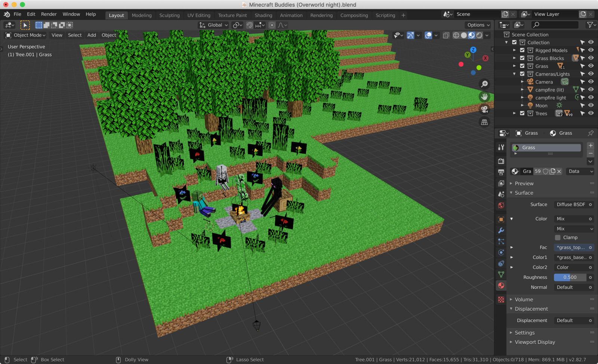Select solid viewport shading

tap(464, 35)
